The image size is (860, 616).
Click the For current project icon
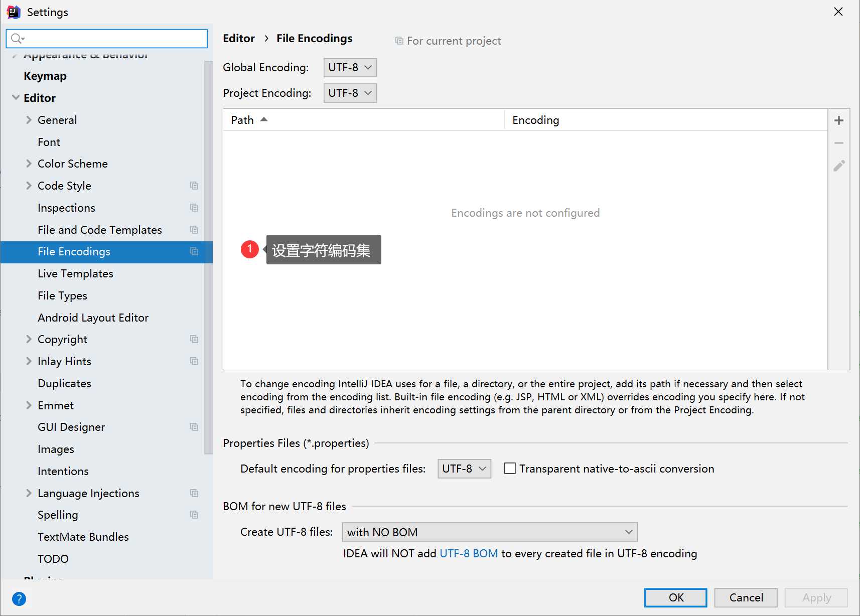tap(399, 41)
